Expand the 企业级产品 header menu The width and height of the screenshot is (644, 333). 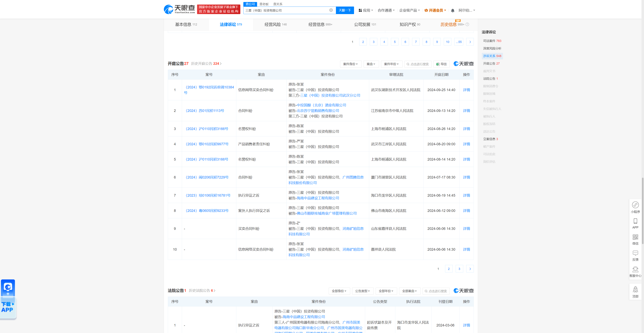click(410, 10)
